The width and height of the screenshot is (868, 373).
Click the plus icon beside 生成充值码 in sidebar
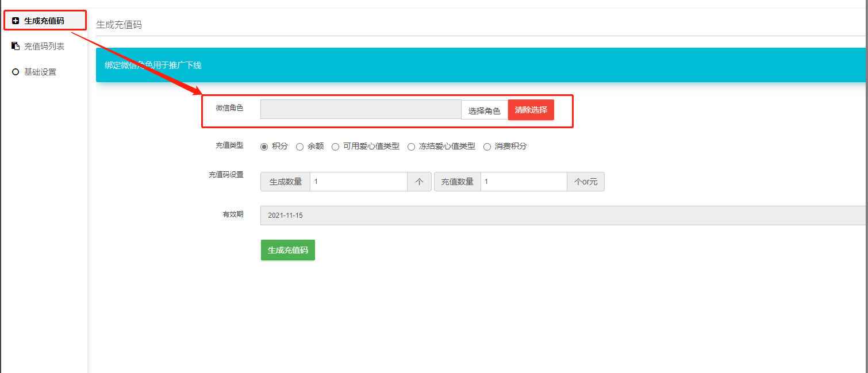(x=16, y=21)
